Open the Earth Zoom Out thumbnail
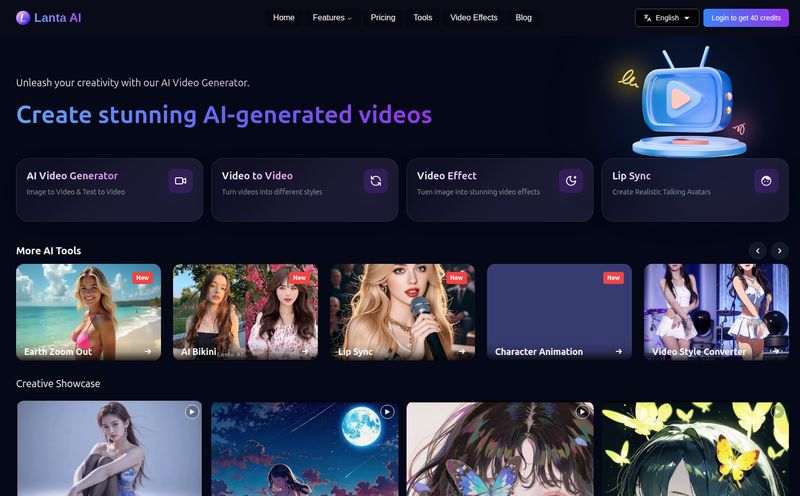 (88, 312)
